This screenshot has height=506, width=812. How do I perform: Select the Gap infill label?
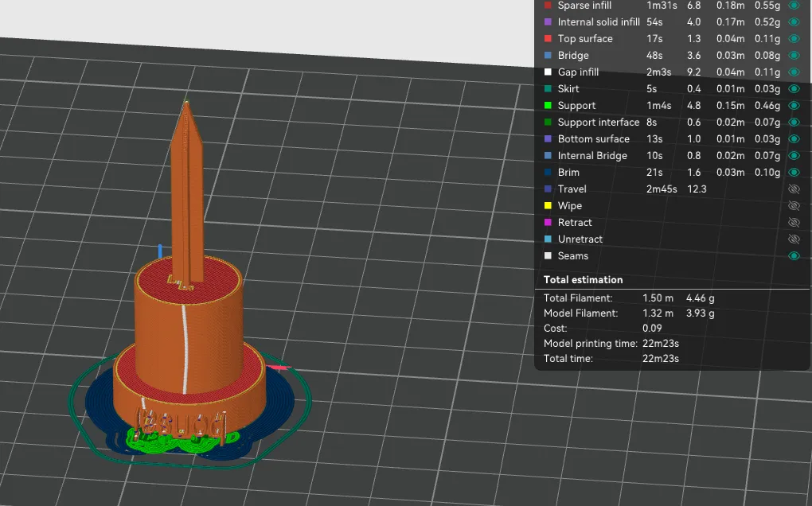click(578, 72)
